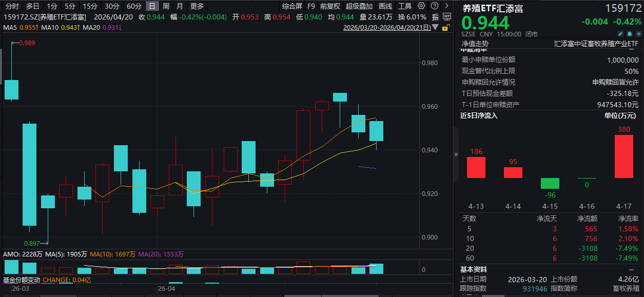Click the F9 button in the toolbar

(x=311, y=6)
